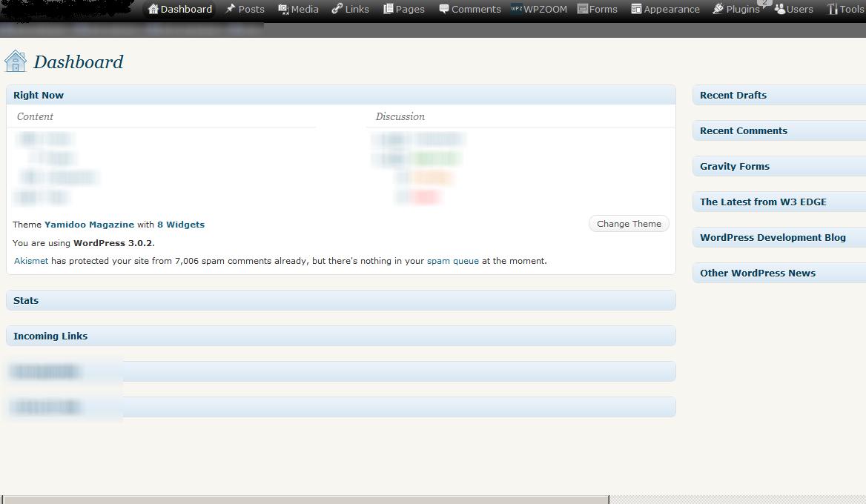Screen dimensions: 866x504
Task: Open the Appearance menu
Action: [x=671, y=9]
